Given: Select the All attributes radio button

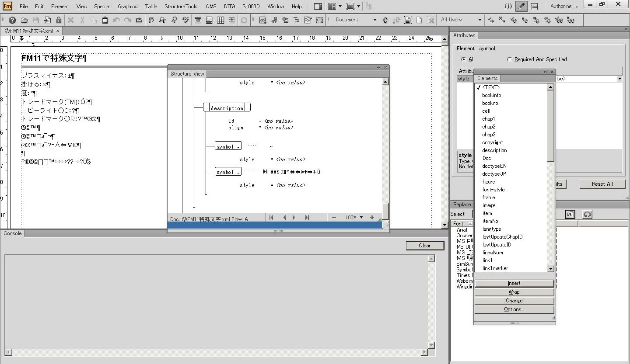Looking at the screenshot, I should click(x=464, y=59).
